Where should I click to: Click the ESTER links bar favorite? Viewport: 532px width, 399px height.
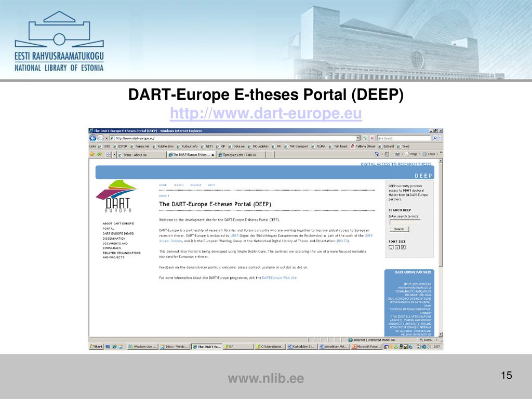pyautogui.click(x=121, y=146)
